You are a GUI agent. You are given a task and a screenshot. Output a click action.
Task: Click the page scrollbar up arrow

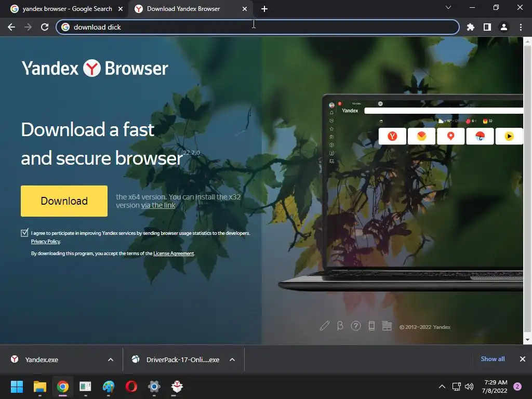point(528,42)
